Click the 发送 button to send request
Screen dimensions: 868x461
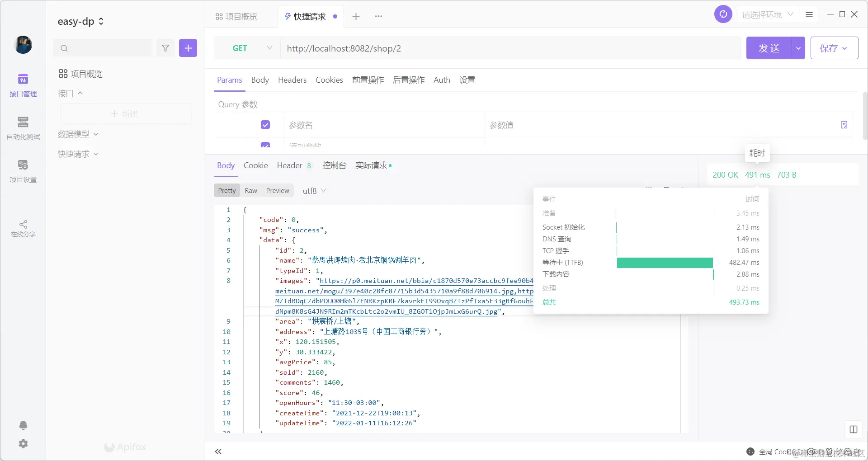tap(769, 48)
